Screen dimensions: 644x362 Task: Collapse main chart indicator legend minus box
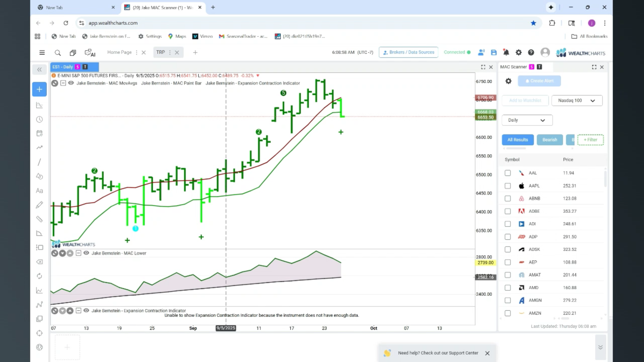(x=63, y=83)
